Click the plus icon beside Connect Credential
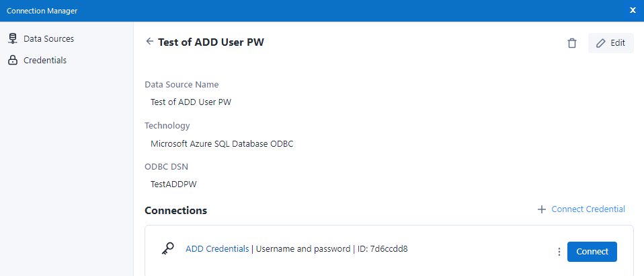Screen dimensions: 644x276 pyautogui.click(x=542, y=209)
